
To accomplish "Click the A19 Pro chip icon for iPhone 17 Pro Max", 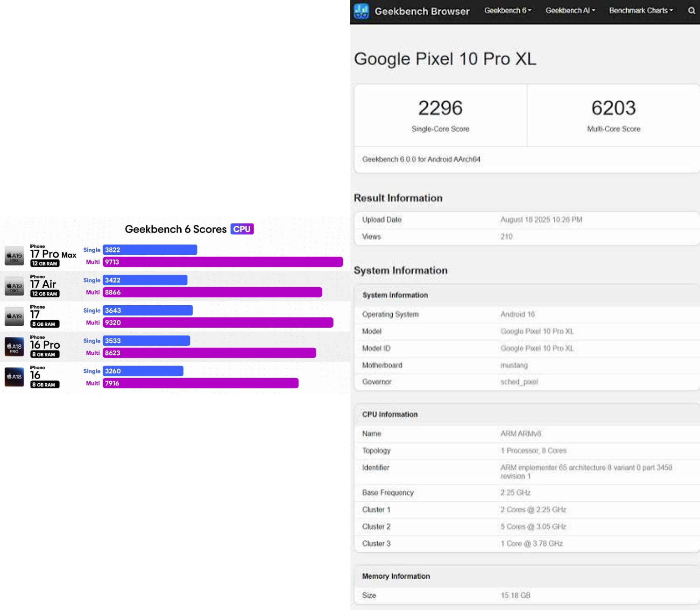I will [14, 256].
